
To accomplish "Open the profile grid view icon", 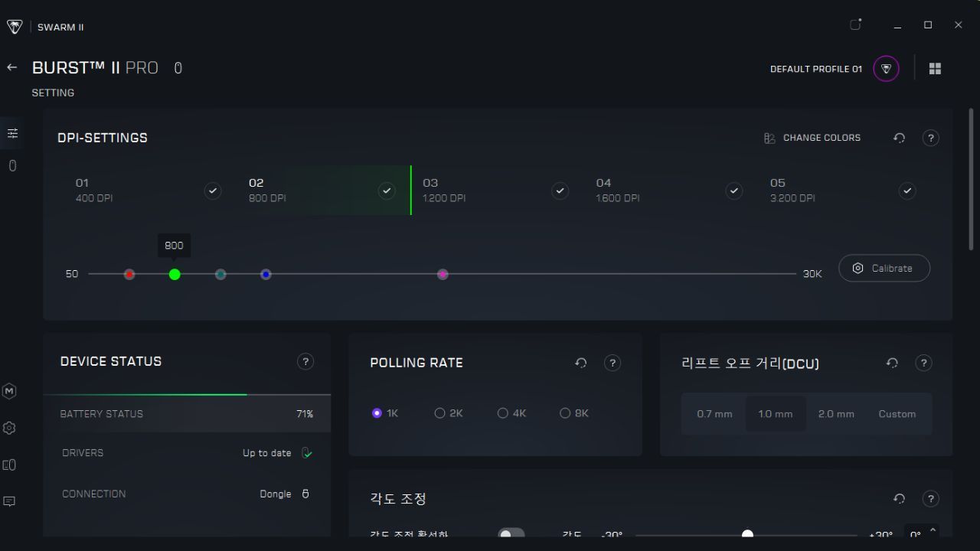I will pyautogui.click(x=935, y=69).
